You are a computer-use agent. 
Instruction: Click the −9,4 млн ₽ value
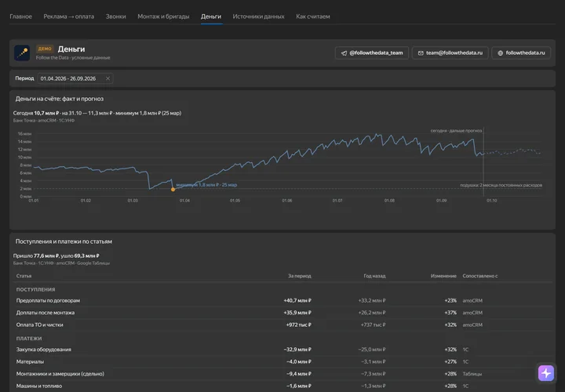[x=299, y=374]
